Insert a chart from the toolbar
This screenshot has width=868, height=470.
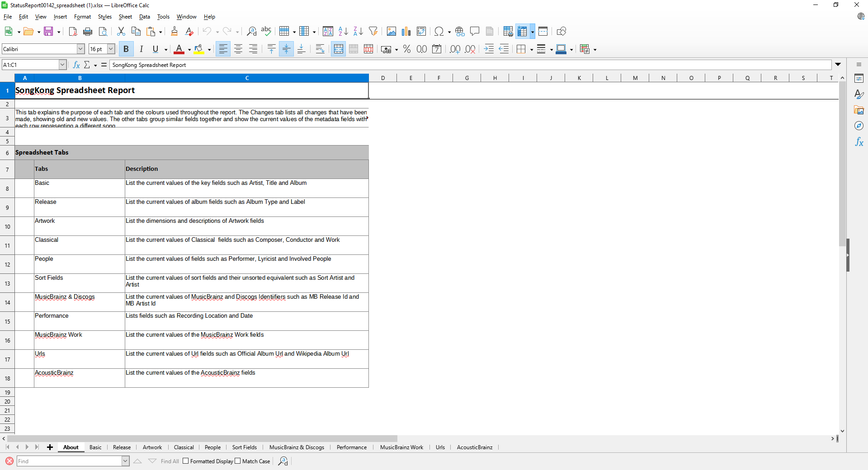406,31
